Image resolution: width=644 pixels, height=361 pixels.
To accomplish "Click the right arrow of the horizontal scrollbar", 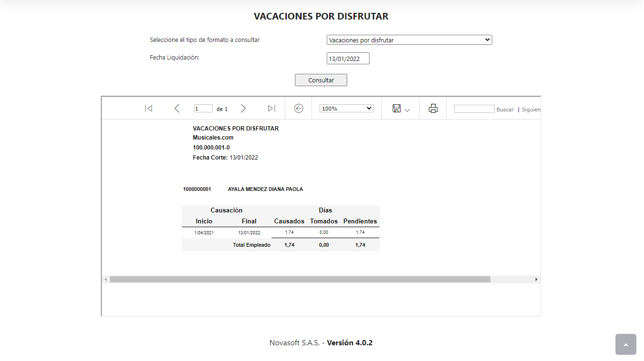I will point(537,279).
